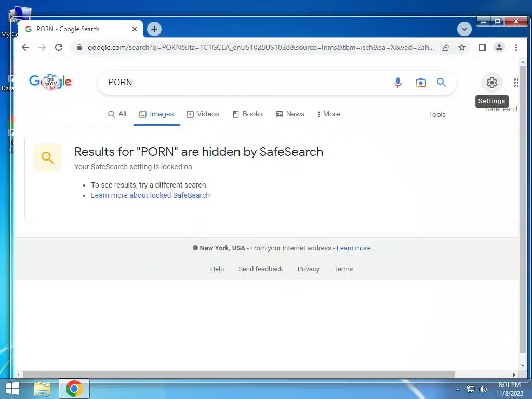Show hidden system tray icons
This screenshot has height=399, width=532.
pyautogui.click(x=458, y=389)
